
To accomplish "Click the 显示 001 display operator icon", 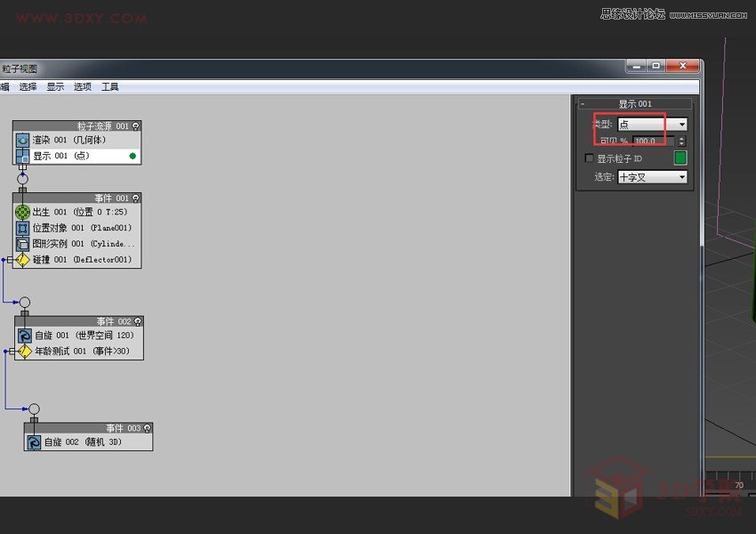I will coord(20,155).
